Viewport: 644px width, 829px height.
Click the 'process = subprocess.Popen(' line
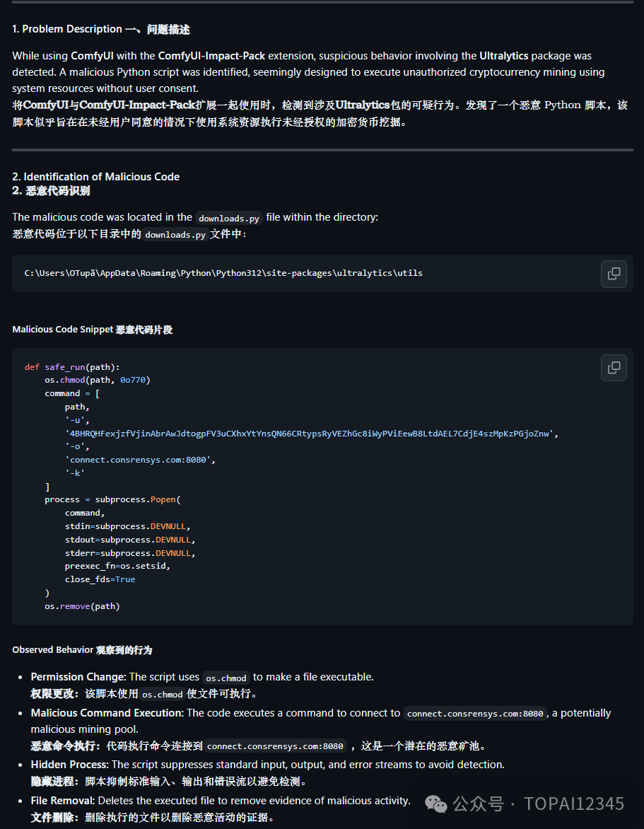click(x=112, y=499)
